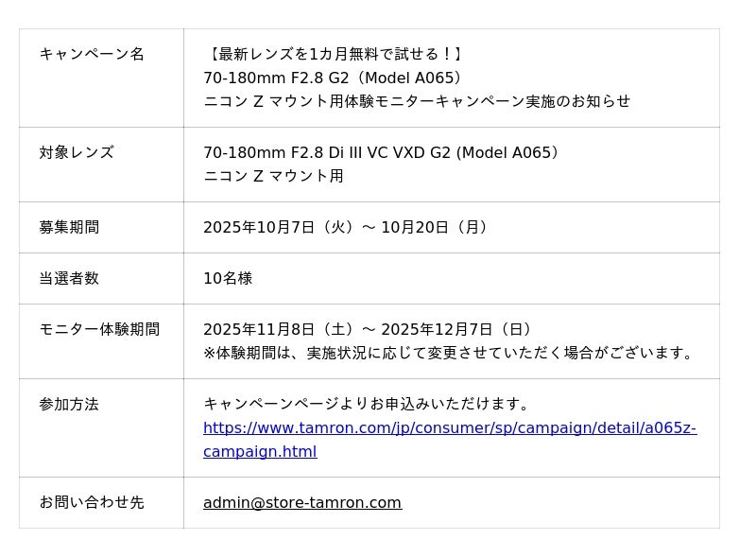Image resolution: width=756 pixels, height=557 pixels.
Task: Click the monitor period 2025年11月8日〜12月7日 text
Action: (x=369, y=329)
